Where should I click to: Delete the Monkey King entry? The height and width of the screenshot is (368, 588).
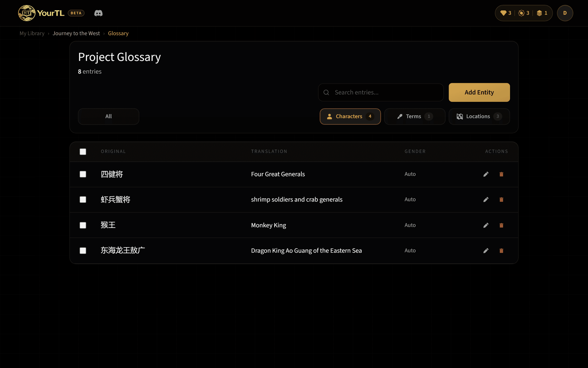click(x=501, y=225)
